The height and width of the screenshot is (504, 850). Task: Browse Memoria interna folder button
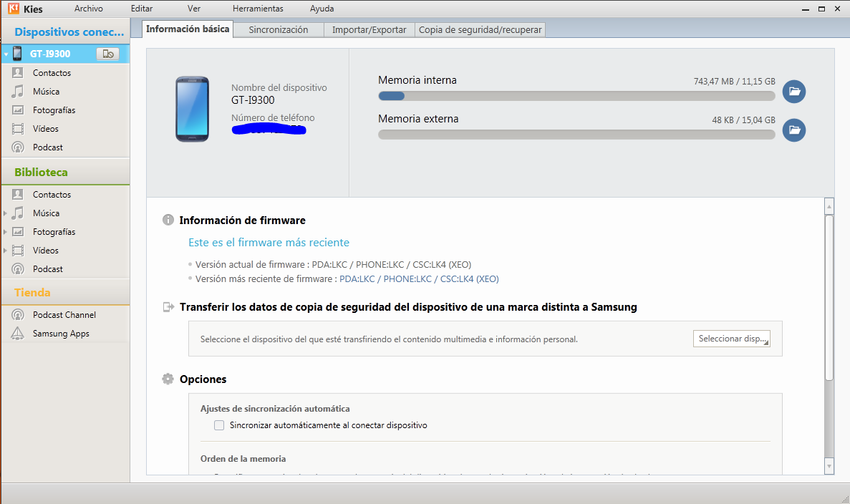[x=794, y=91]
